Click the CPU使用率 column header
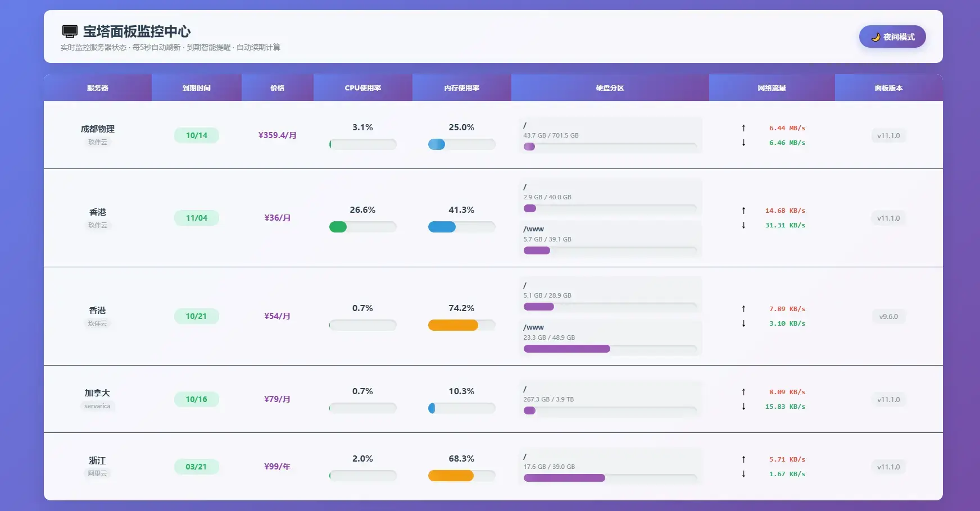 (362, 88)
